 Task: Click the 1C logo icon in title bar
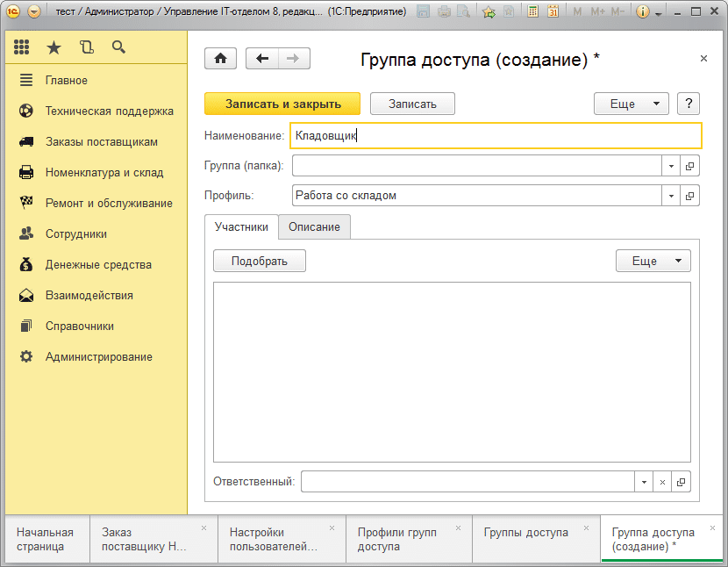click(x=13, y=11)
